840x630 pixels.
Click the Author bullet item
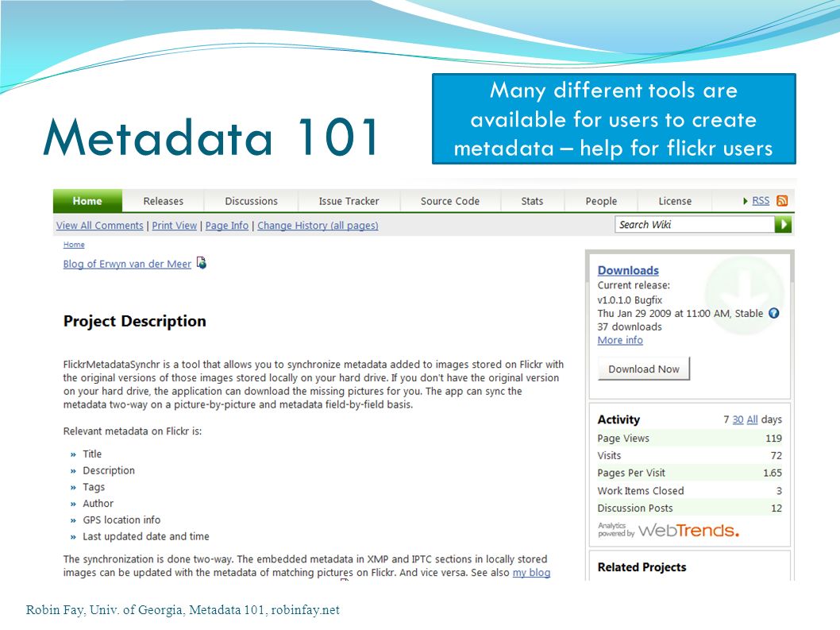pos(98,504)
